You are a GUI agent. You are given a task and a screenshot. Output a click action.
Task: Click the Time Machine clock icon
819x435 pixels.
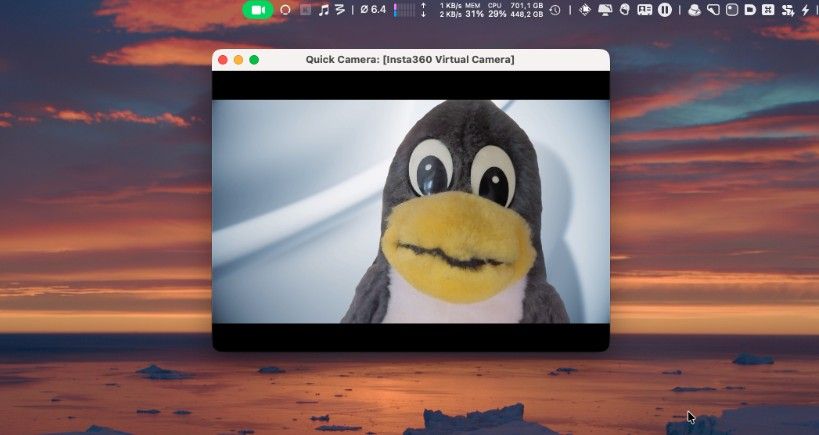point(555,10)
